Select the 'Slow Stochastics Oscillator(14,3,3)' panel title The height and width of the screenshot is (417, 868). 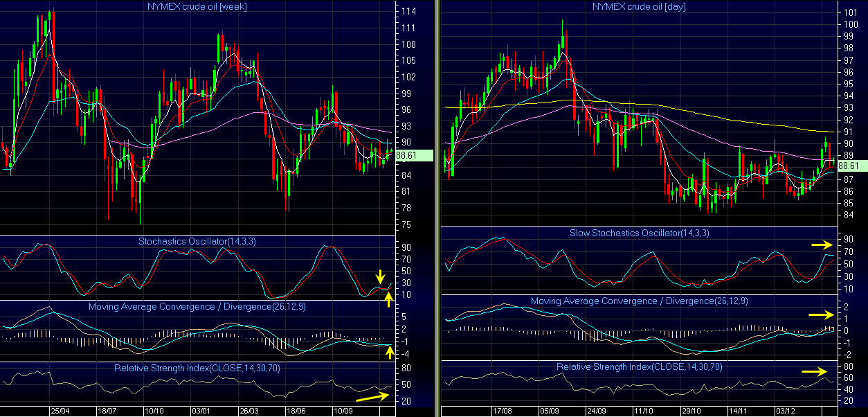(639, 233)
